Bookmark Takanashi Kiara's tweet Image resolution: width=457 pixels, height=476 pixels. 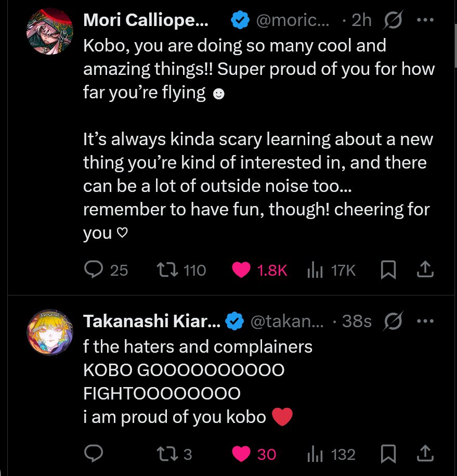(388, 454)
